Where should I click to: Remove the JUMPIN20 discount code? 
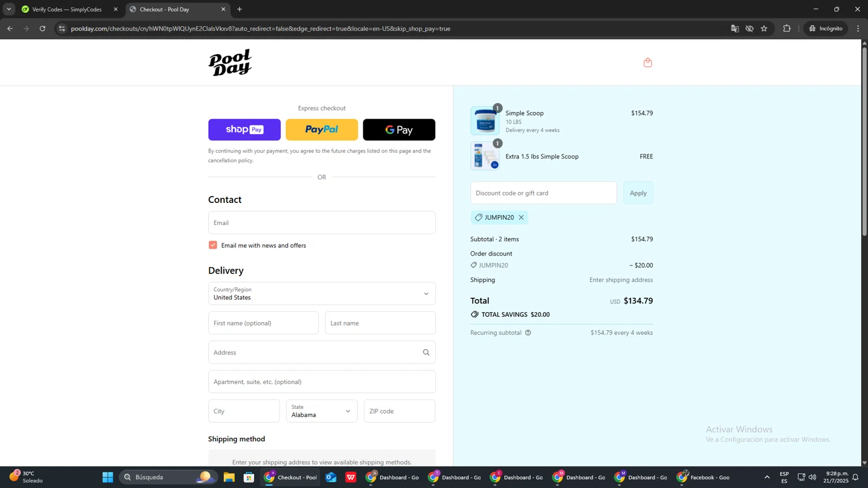pyautogui.click(x=521, y=217)
